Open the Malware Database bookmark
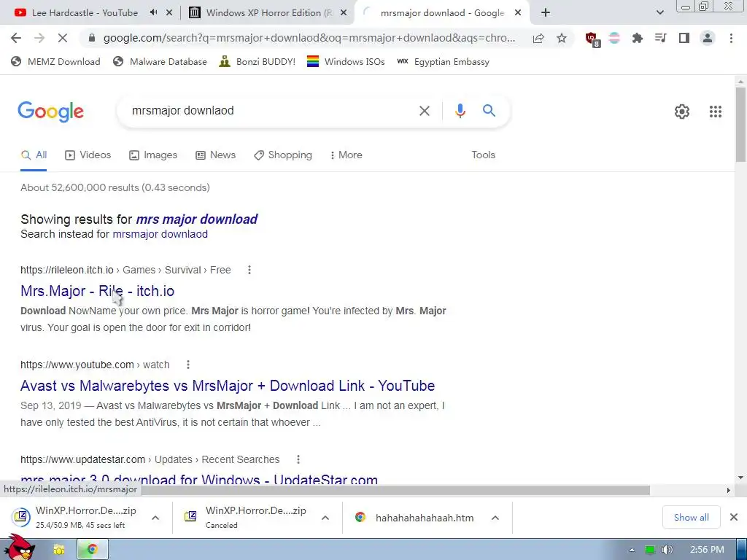This screenshot has width=747, height=560. (160, 62)
